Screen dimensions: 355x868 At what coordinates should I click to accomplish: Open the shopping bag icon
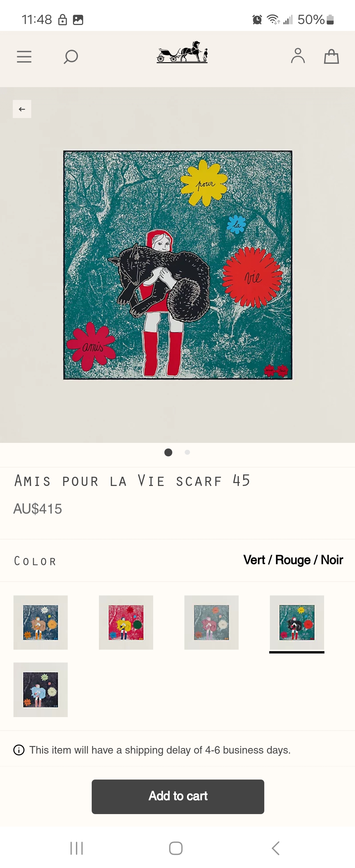coord(331,56)
